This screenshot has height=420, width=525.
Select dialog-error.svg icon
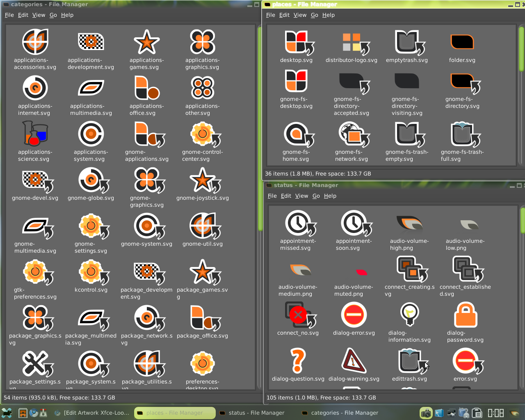pos(354,315)
